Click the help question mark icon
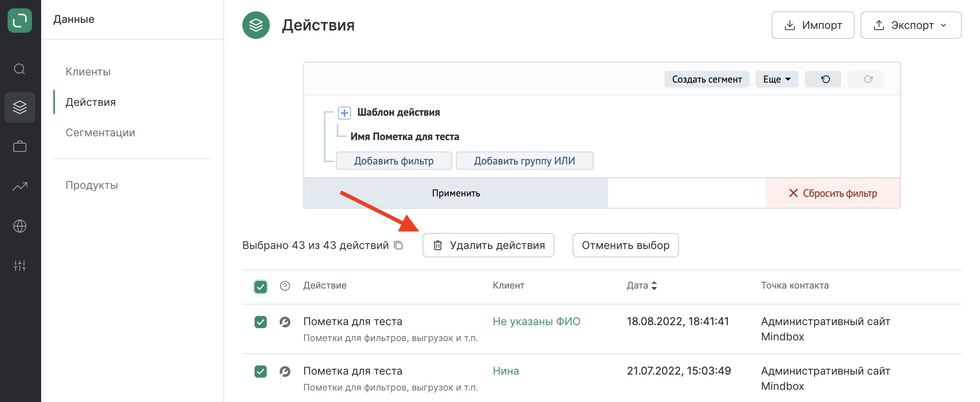Screen dimensions: 980x402 (285, 286)
